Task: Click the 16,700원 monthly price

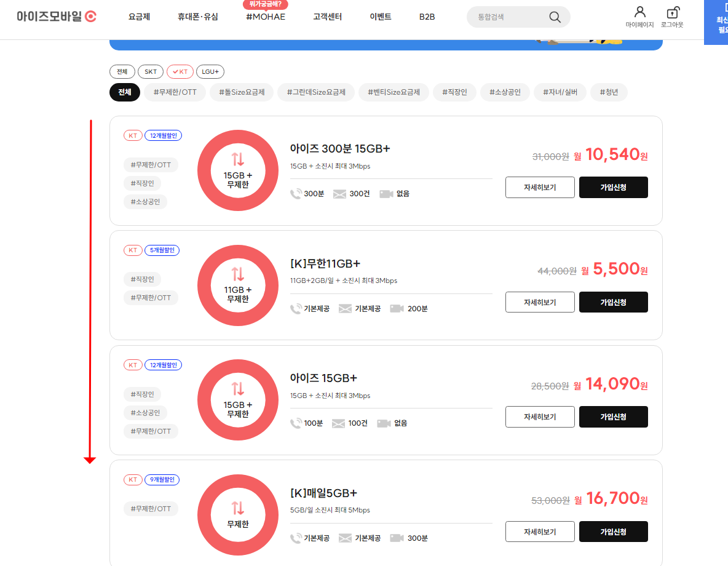Action: [611, 498]
